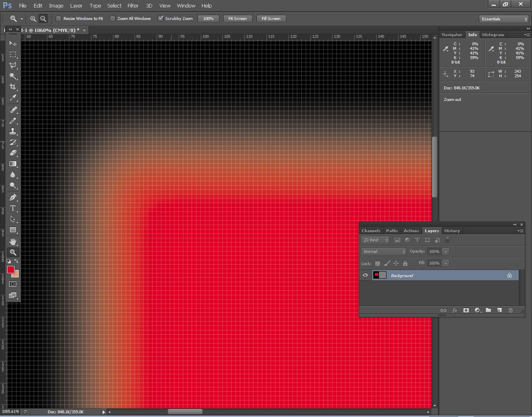This screenshot has height=417, width=532.
Task: Open the Info panel flyout menu
Action: point(527,35)
